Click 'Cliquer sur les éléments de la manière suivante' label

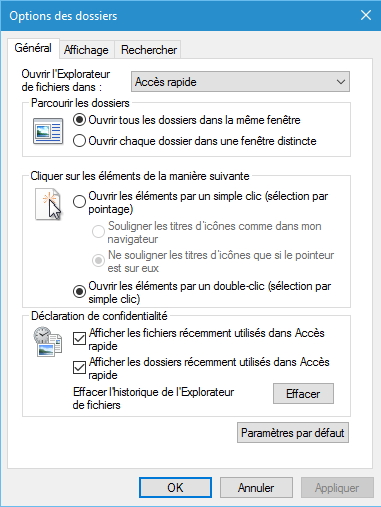pyautogui.click(x=140, y=176)
